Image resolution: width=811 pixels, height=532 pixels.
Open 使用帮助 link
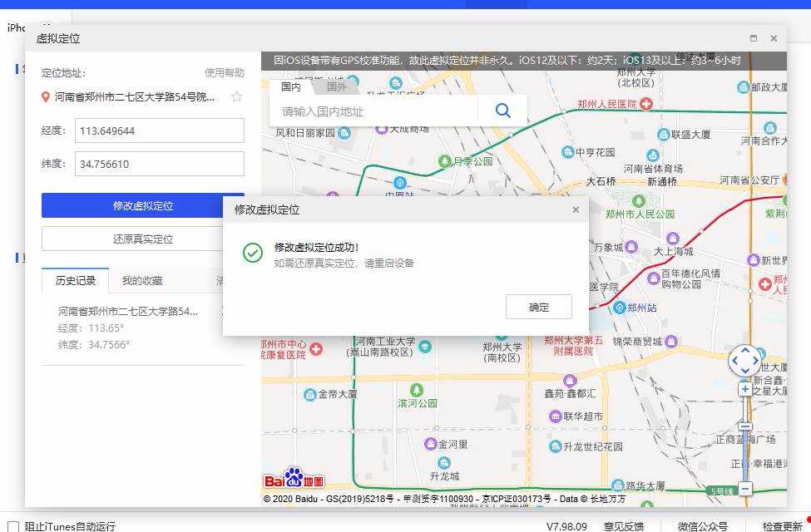pos(225,73)
